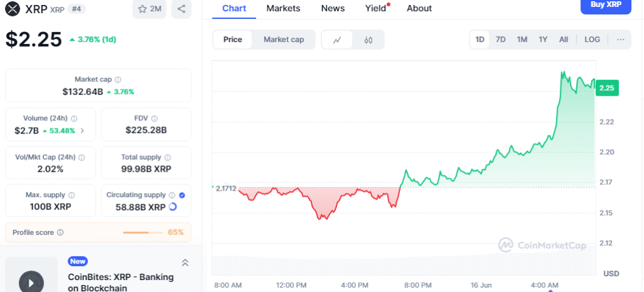Select the Market cap toggle
Image resolution: width=644 pixels, height=292 pixels.
click(x=284, y=40)
